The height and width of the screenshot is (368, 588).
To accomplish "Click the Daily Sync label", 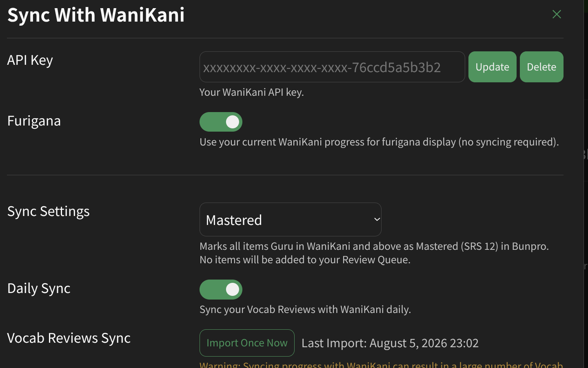I will click(39, 289).
